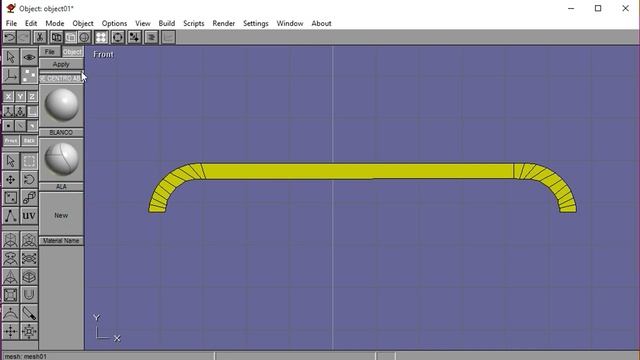Click the Material Name header

tap(61, 241)
